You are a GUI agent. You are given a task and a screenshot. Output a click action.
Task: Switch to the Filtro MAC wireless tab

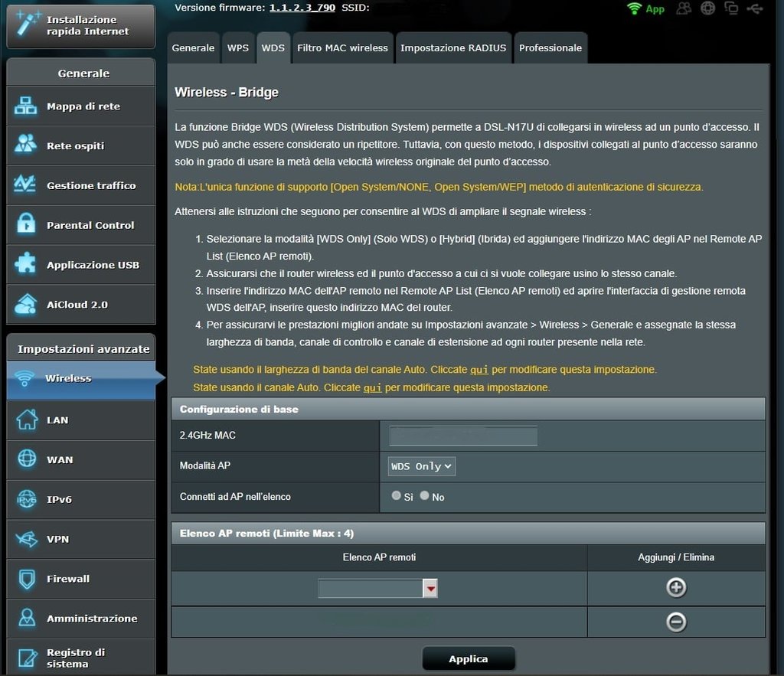coord(342,48)
